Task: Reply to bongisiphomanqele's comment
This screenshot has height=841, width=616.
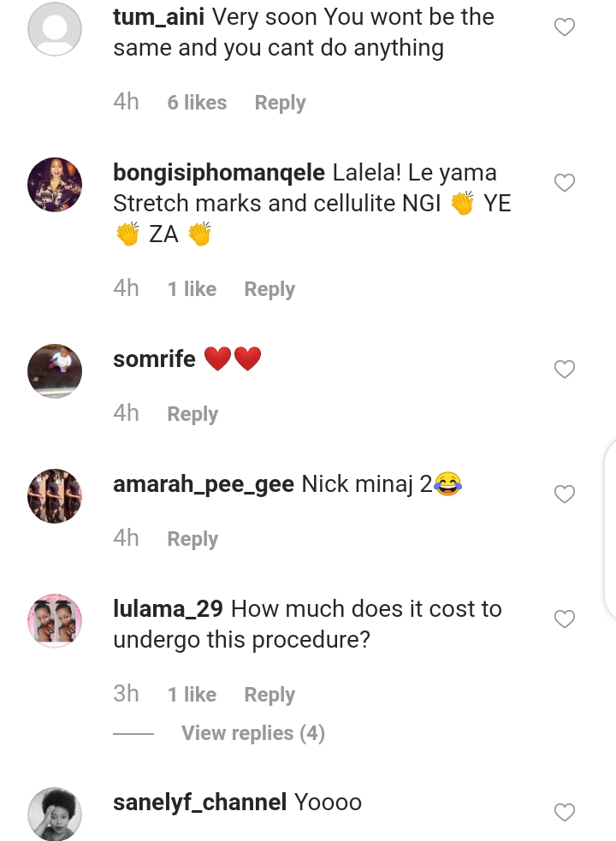Action: [x=269, y=289]
